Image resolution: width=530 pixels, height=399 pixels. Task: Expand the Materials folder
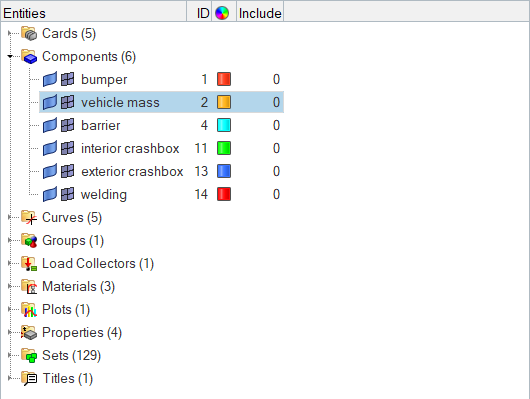pyautogui.click(x=10, y=286)
